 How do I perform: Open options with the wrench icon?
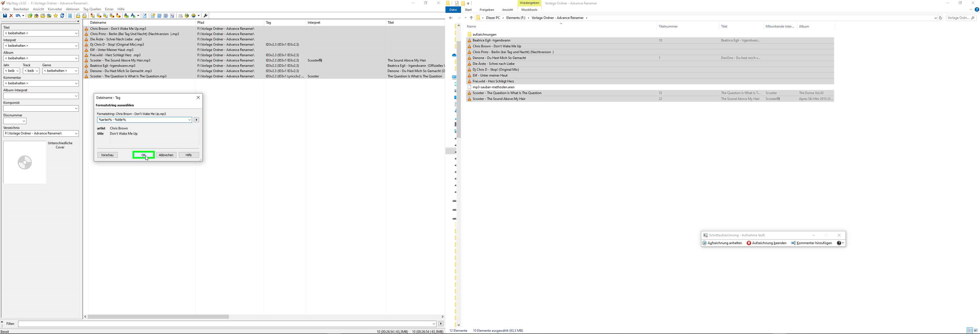[x=205, y=16]
